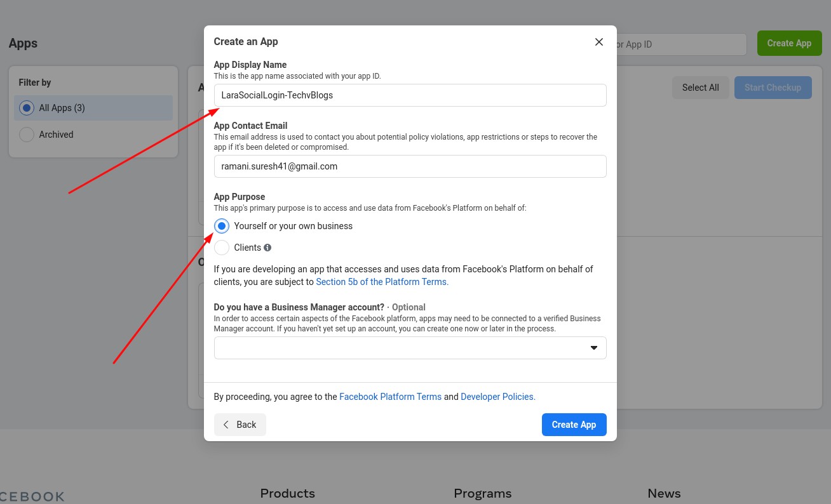Click the App Display Name field
Viewport: 831px width, 504px height.
click(x=410, y=95)
